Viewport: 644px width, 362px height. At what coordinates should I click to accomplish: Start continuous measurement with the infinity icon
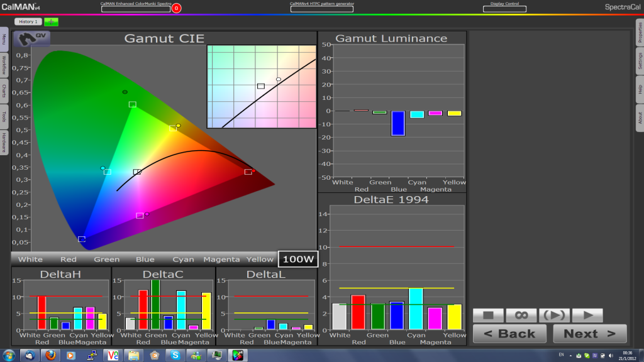tap(521, 315)
